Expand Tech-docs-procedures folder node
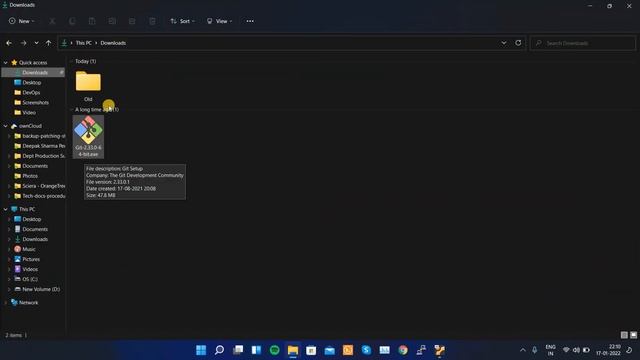 [9, 196]
